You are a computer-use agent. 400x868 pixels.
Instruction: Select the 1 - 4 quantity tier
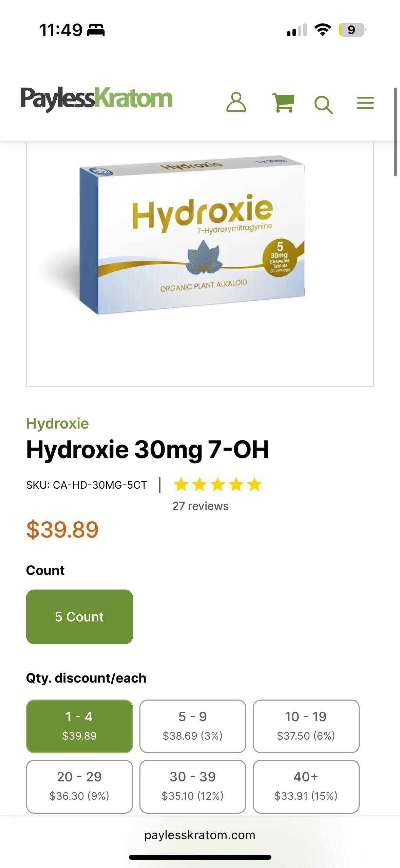click(79, 726)
